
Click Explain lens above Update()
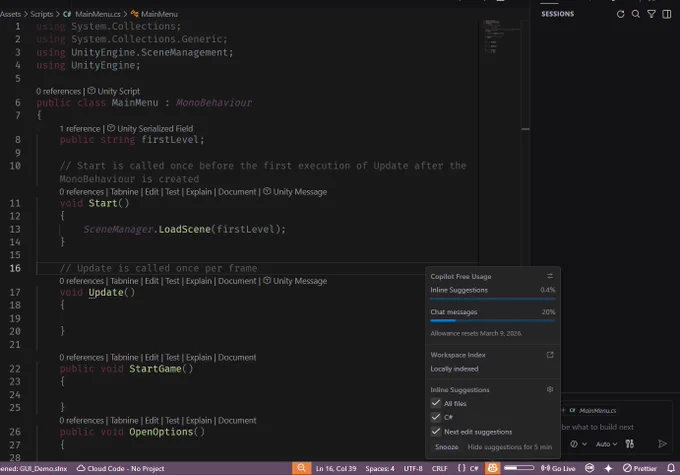[199, 281]
